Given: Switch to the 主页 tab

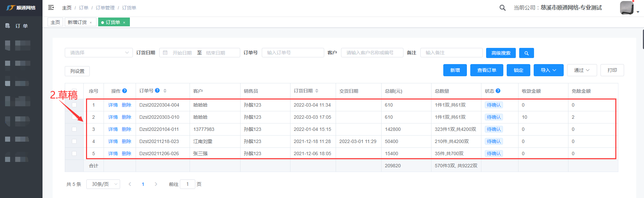Looking at the screenshot, I should (x=55, y=22).
